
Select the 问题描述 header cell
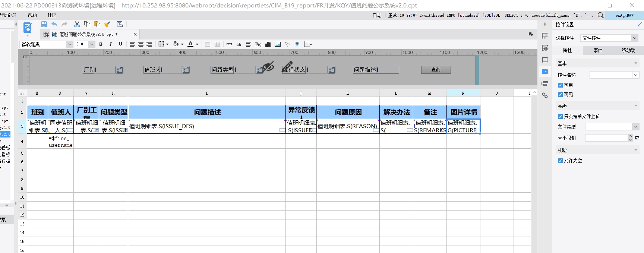pos(207,112)
